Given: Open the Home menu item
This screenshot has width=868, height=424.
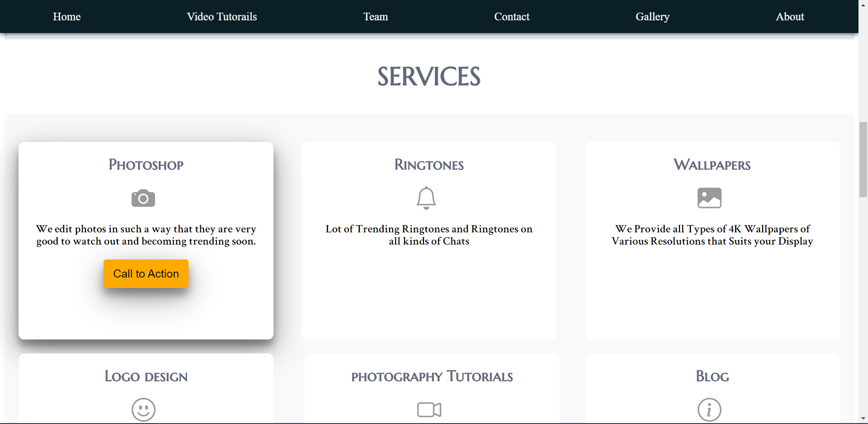Looking at the screenshot, I should pos(67,17).
